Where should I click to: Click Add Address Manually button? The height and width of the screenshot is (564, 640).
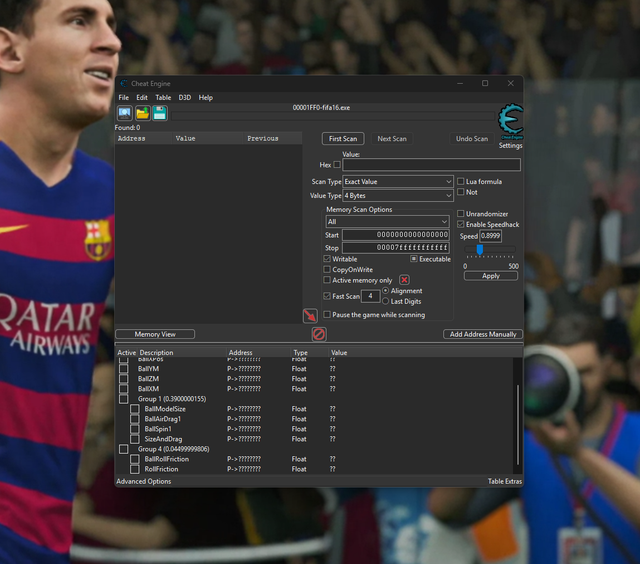click(x=484, y=334)
